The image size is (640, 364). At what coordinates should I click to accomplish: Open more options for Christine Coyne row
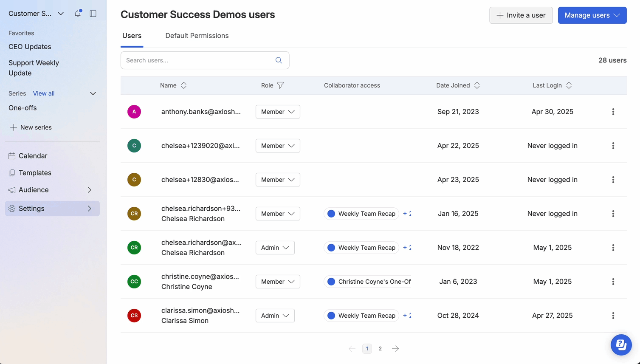coord(613,282)
